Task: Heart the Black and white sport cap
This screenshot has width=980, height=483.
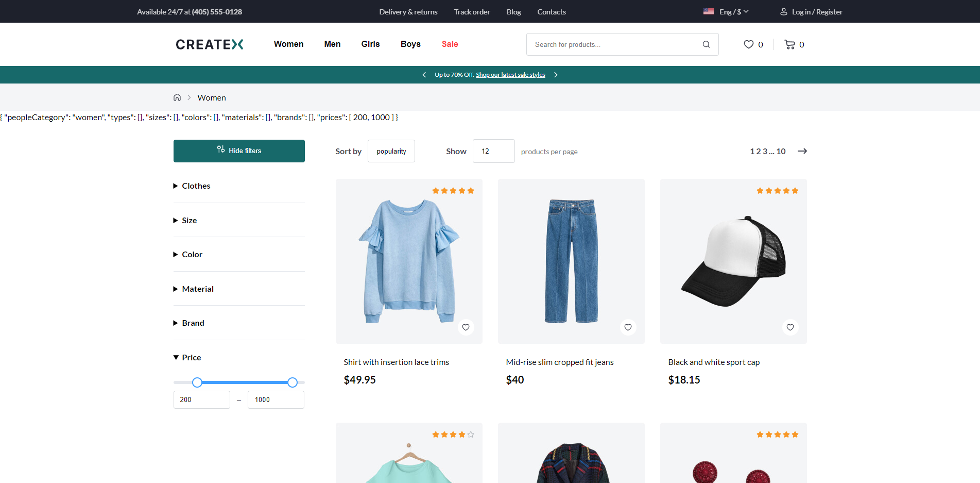Action: click(x=790, y=327)
